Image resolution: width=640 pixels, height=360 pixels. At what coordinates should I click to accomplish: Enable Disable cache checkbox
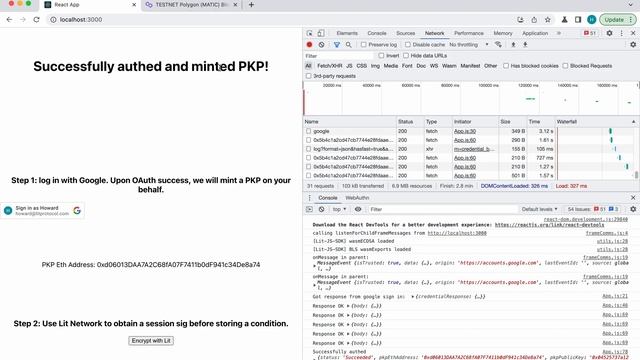(x=407, y=44)
